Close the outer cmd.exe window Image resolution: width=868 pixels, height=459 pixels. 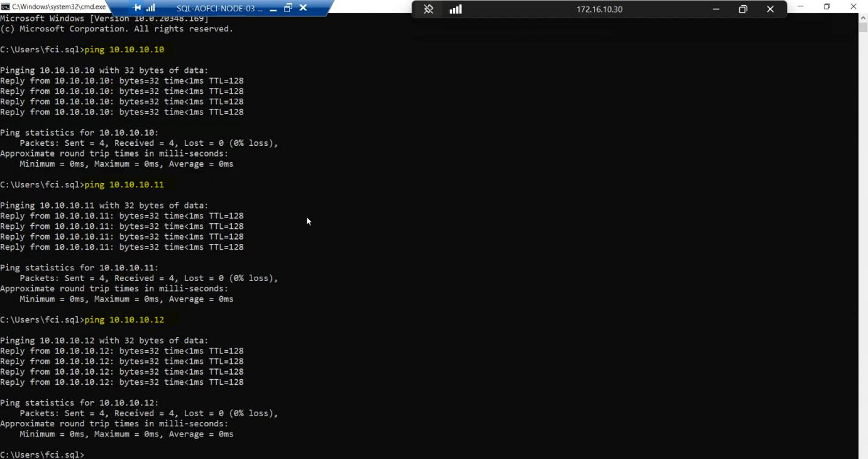point(854,6)
